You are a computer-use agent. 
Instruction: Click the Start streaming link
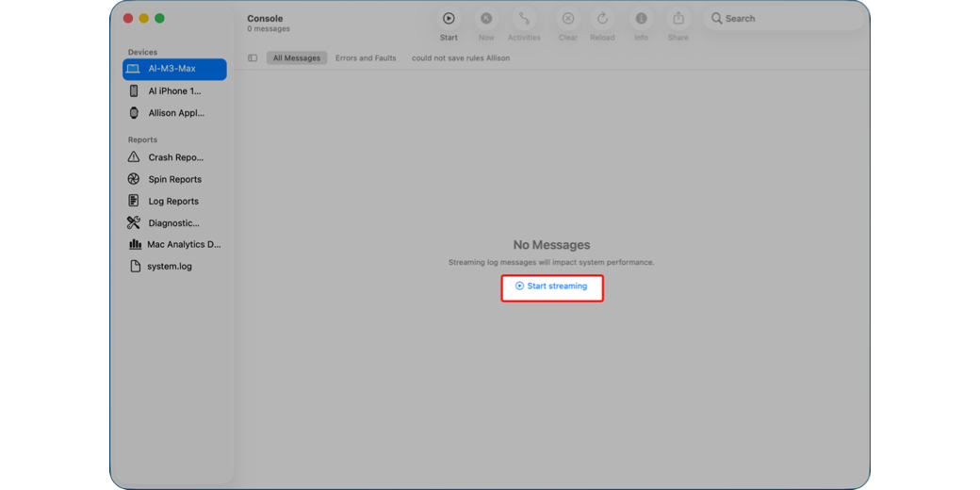(551, 286)
